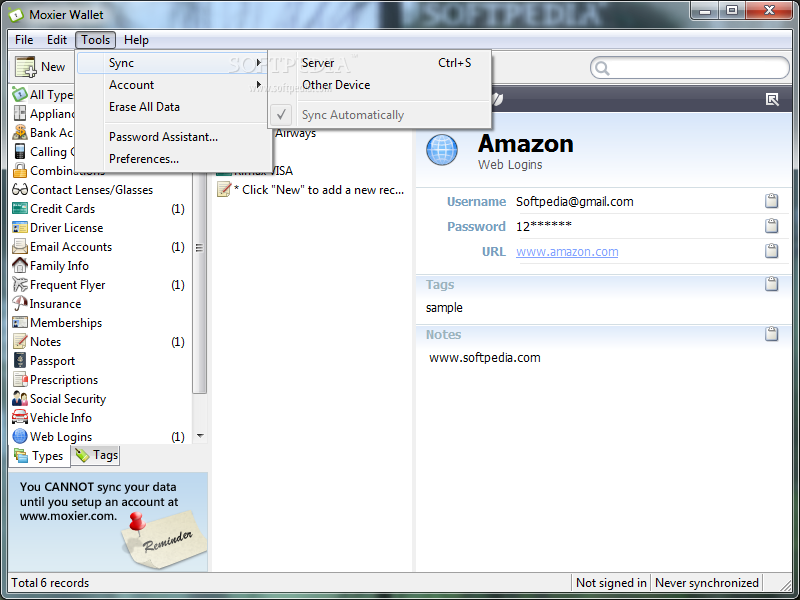Select the Bank Accounts category icon
The height and width of the screenshot is (600, 800).
coord(20,132)
